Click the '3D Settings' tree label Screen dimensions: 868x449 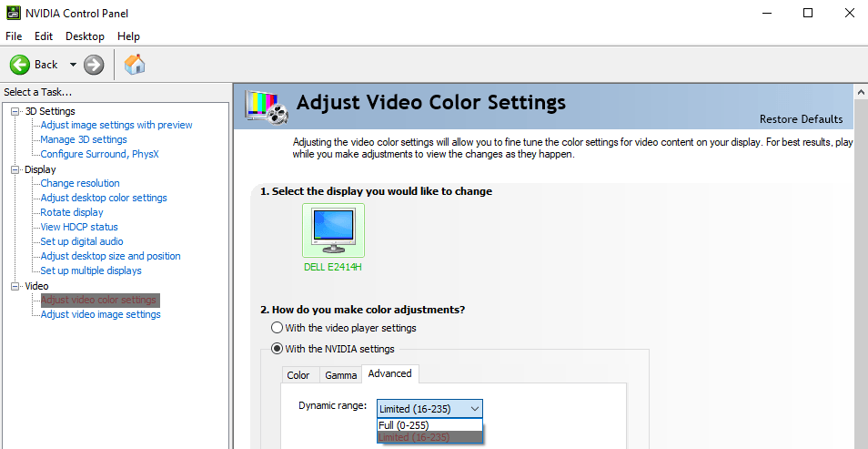click(50, 111)
